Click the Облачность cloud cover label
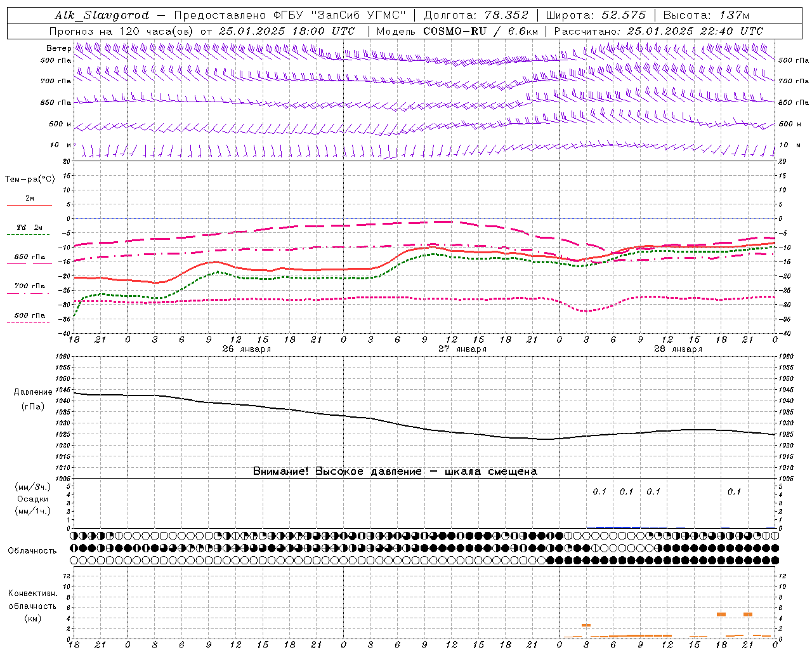812x650 pixels. point(32,550)
